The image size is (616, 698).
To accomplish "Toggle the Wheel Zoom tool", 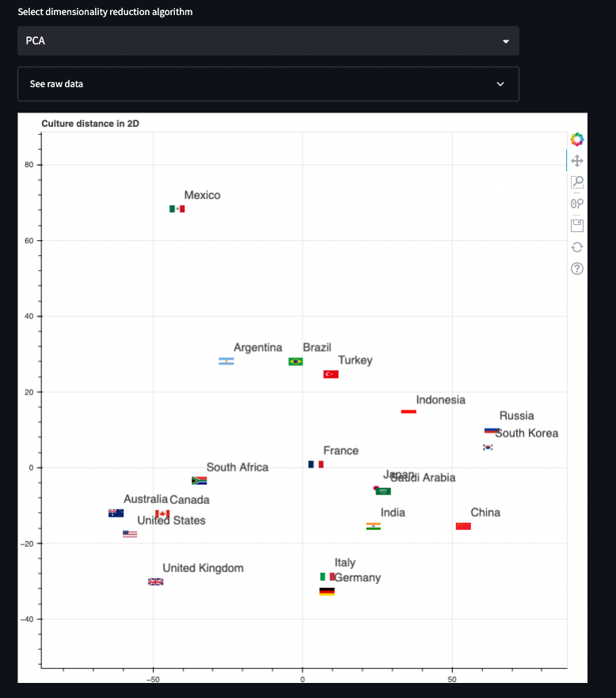I will click(576, 203).
